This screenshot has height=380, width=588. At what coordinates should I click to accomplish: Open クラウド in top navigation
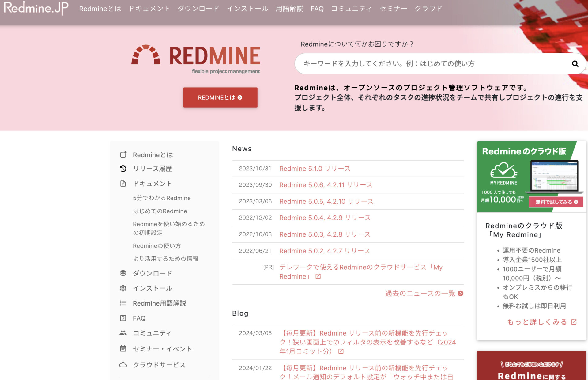[x=428, y=9]
